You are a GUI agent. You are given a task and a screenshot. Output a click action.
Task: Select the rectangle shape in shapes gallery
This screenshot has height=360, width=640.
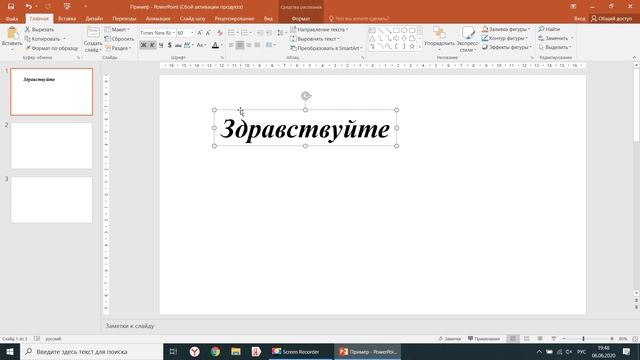(396, 30)
